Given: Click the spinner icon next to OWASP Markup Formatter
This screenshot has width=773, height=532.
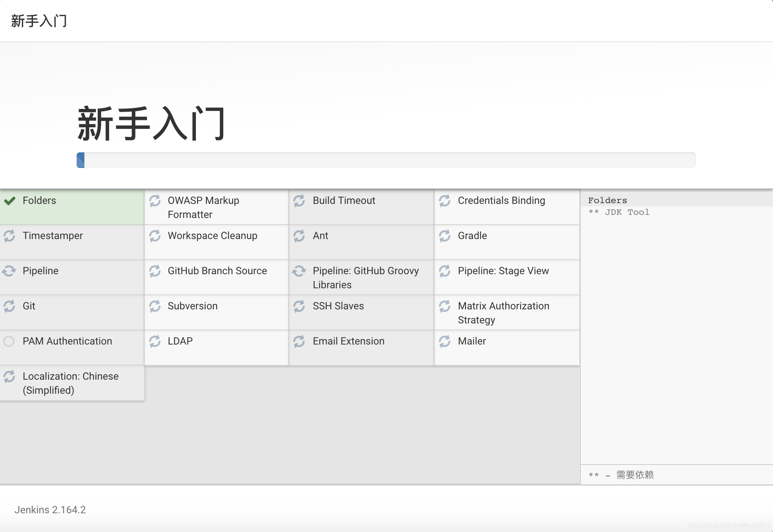Looking at the screenshot, I should point(155,201).
